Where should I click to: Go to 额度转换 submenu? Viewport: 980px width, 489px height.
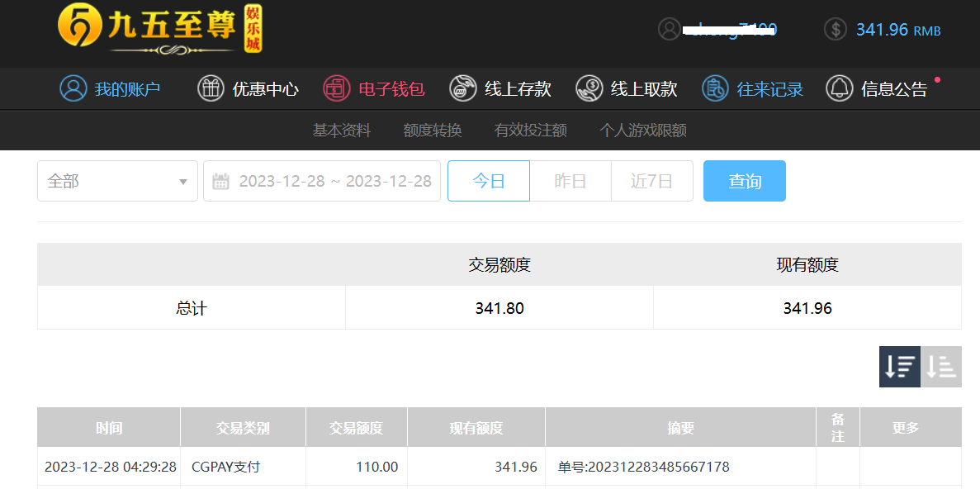click(x=433, y=130)
